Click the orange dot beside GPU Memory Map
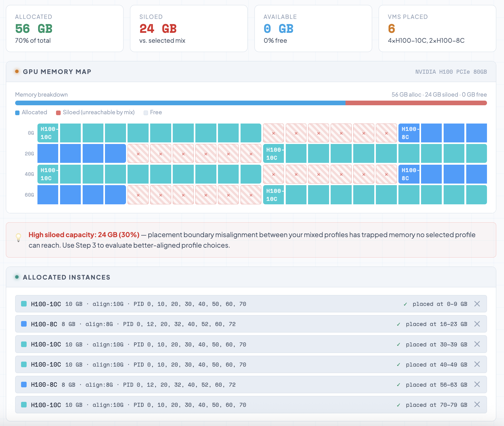Viewport: 504px width, 426px height. (17, 72)
